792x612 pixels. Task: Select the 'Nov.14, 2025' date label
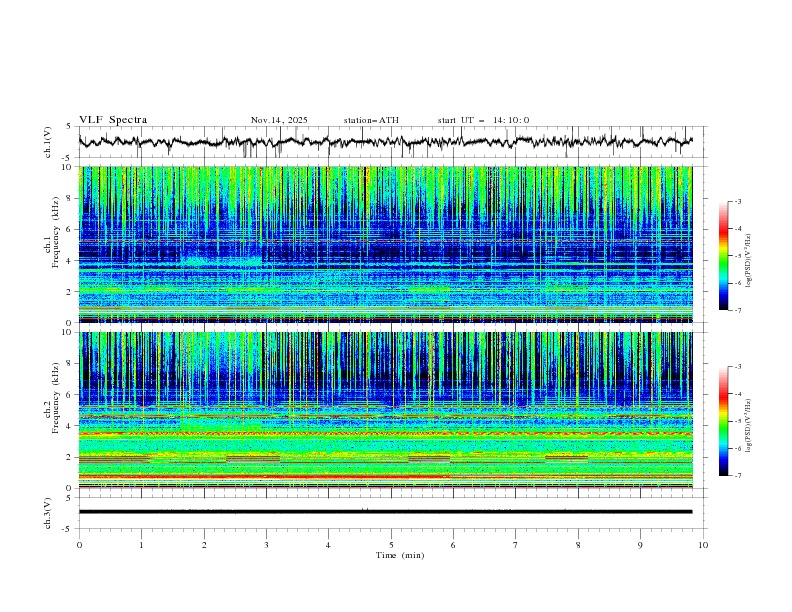pyautogui.click(x=279, y=120)
